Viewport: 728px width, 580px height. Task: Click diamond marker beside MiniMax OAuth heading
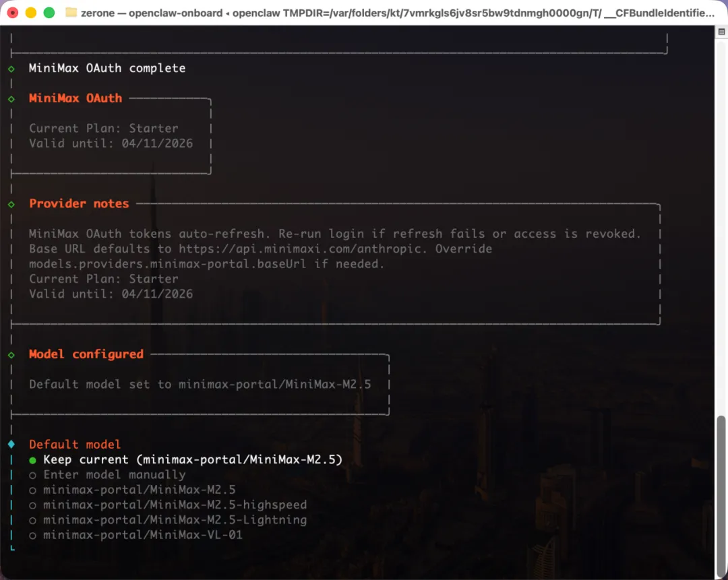[x=11, y=99]
